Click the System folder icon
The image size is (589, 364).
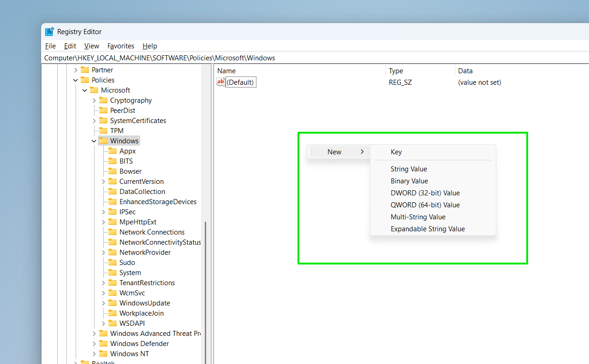[x=113, y=273]
